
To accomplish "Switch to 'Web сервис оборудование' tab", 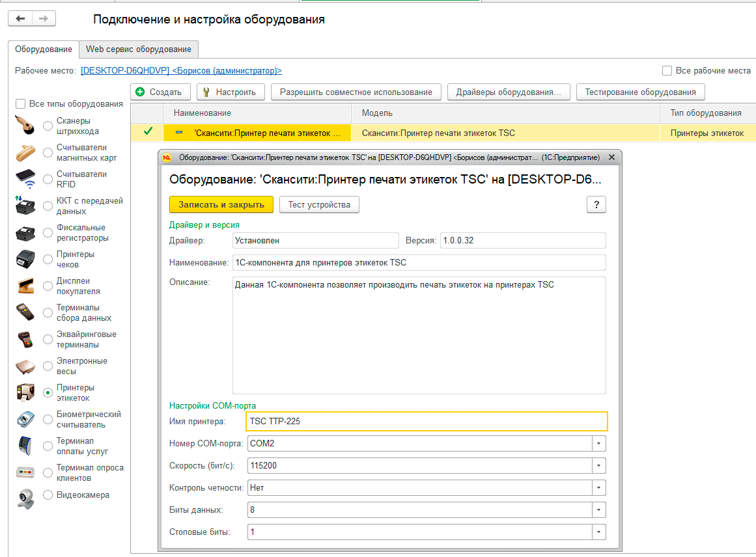I will click(x=139, y=49).
